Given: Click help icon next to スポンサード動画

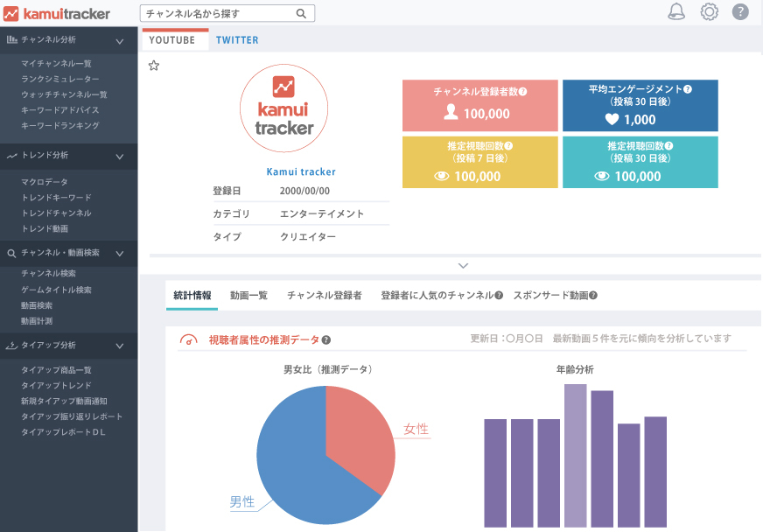Looking at the screenshot, I should (x=593, y=296).
